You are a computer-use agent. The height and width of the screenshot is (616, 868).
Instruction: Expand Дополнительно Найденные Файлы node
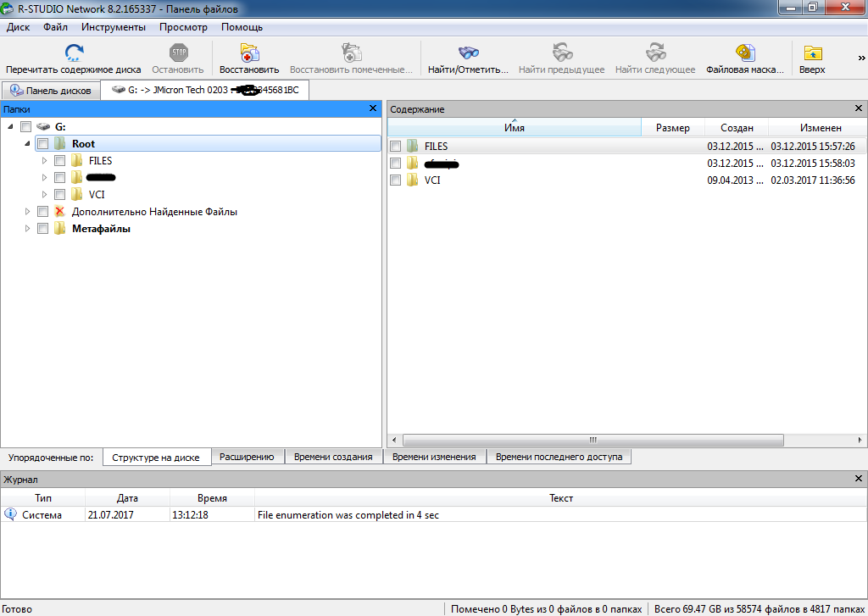click(x=27, y=212)
